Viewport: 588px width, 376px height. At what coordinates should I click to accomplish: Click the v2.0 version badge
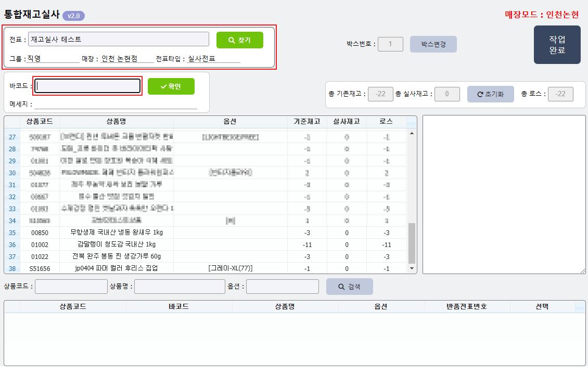73,16
